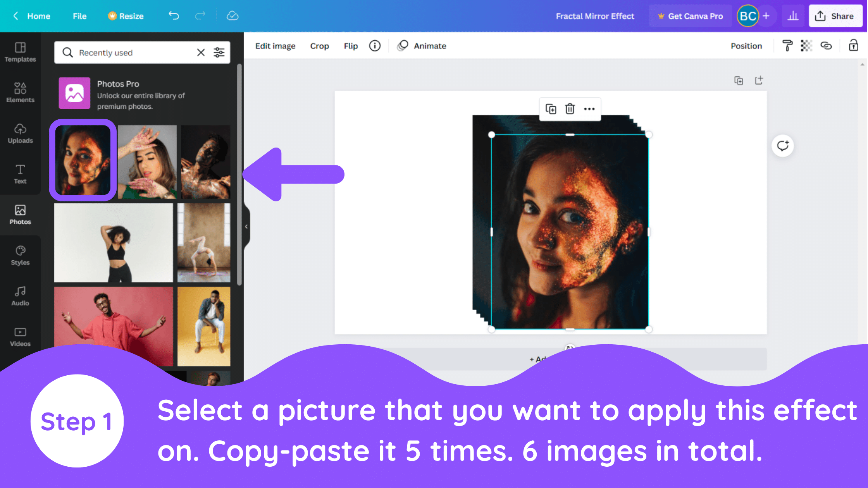
Task: Open the Styles panel
Action: point(20,255)
